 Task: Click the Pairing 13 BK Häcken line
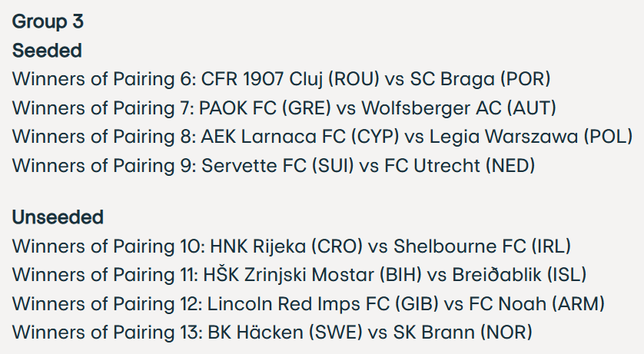272,332
